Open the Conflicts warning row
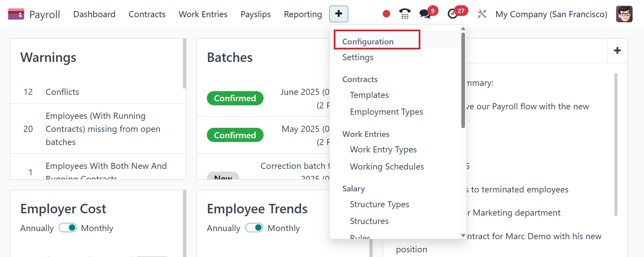The height and width of the screenshot is (257, 644). click(62, 92)
